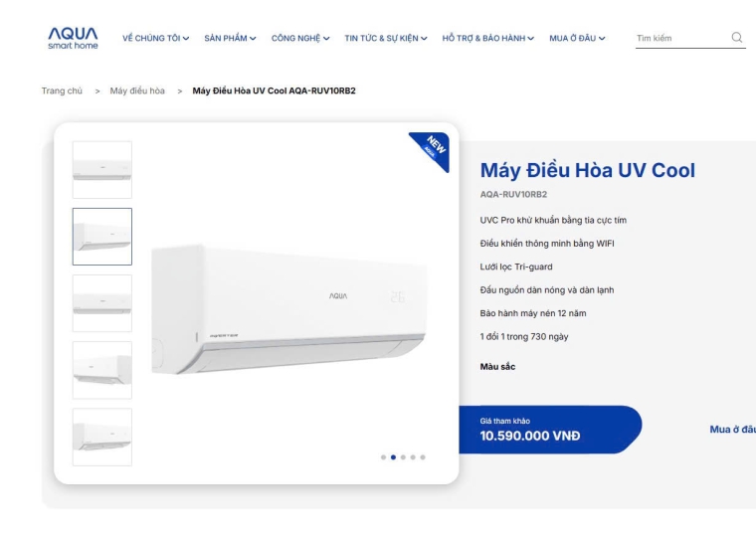The height and width of the screenshot is (537, 756).
Task: Show the last product thumbnail
Action: [102, 437]
